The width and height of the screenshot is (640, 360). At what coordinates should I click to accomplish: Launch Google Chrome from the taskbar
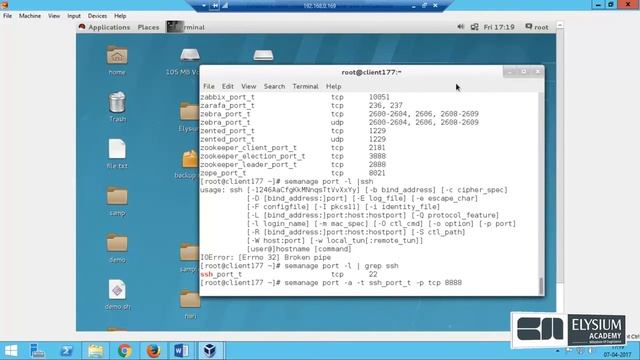click(124, 351)
